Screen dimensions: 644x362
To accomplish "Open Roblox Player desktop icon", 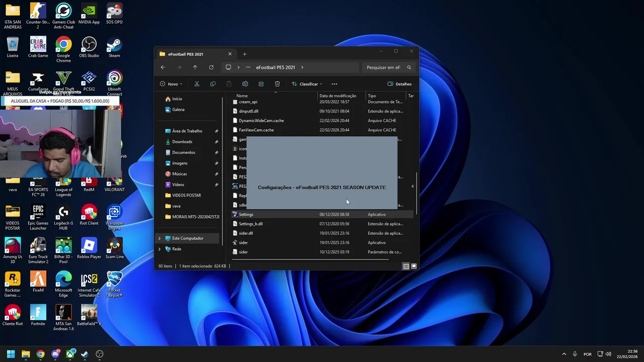I will (89, 248).
